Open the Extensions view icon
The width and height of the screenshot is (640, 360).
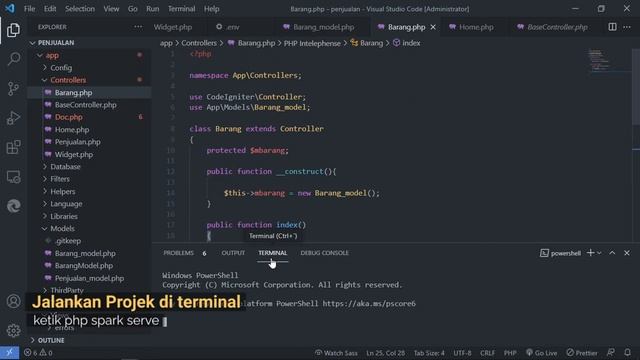13,147
